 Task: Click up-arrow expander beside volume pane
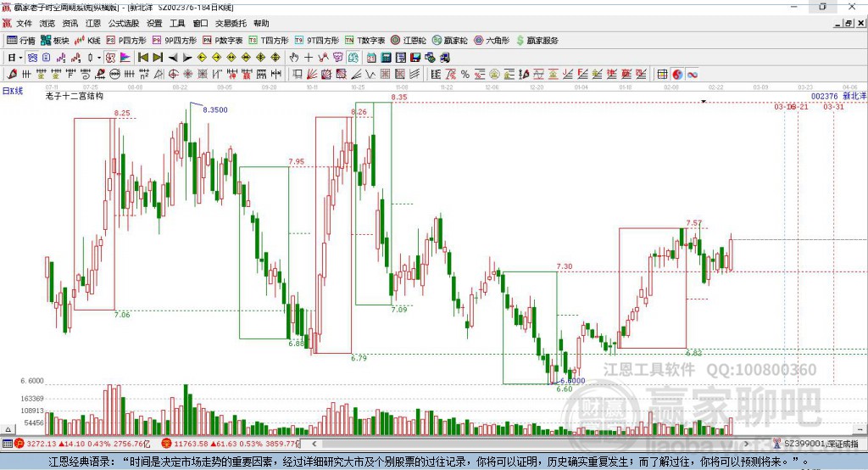click(x=8, y=429)
